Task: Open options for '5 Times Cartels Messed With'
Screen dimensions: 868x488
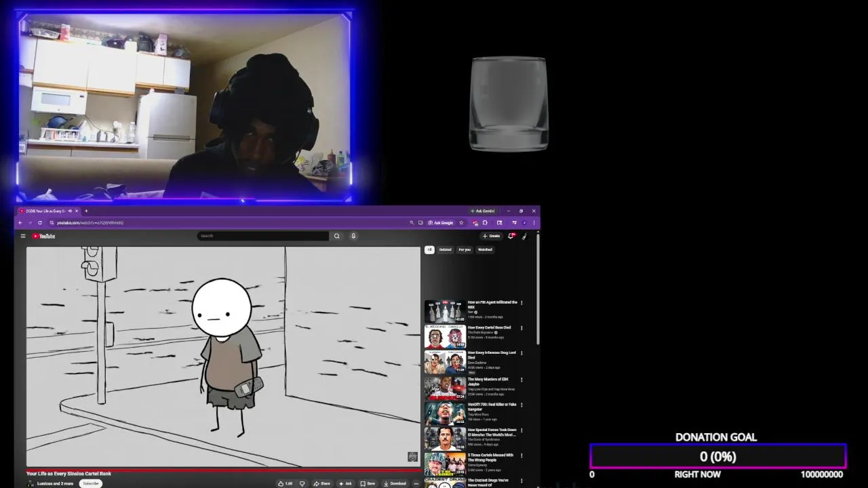Action: (x=521, y=455)
